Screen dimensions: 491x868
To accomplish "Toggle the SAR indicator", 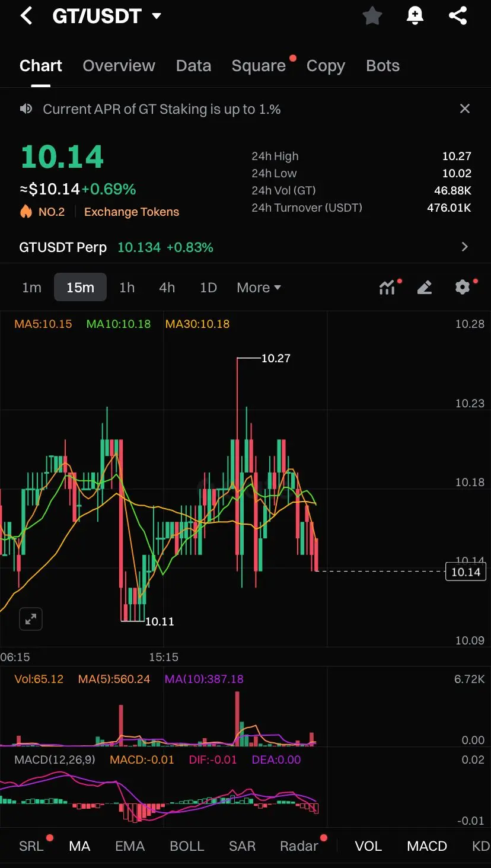I will pyautogui.click(x=242, y=846).
